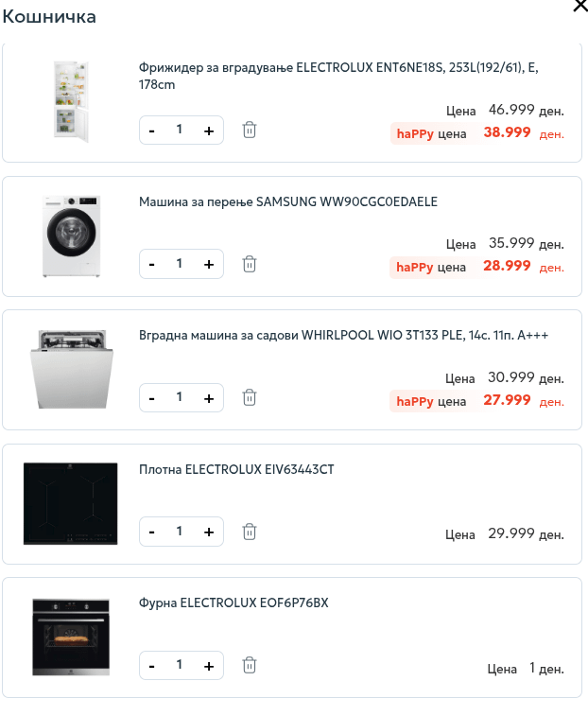The height and width of the screenshot is (716, 588).
Task: Open the ELECTROLUX oven product image
Action: click(x=71, y=637)
